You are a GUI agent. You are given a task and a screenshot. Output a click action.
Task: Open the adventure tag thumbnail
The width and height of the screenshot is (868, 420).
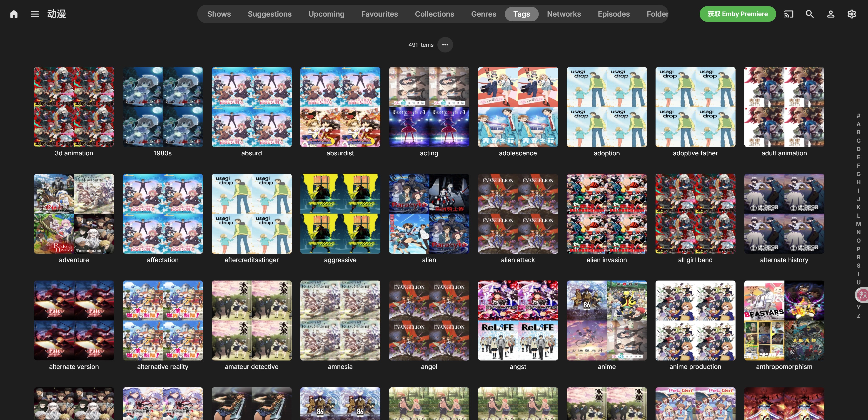(74, 214)
